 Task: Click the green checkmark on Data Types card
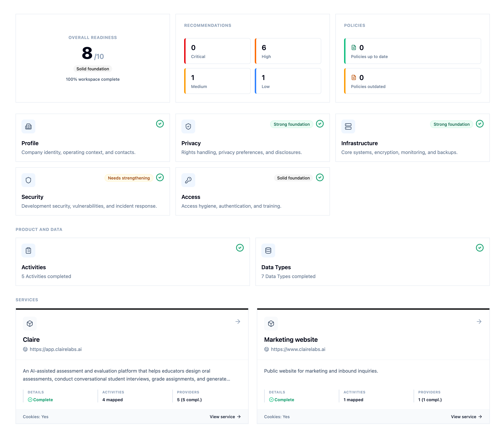[480, 248]
